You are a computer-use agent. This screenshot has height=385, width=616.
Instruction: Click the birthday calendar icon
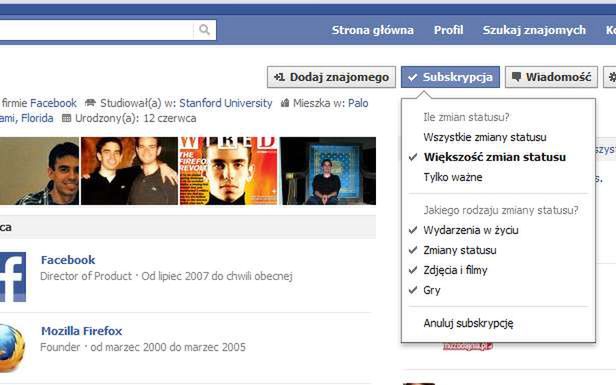pyautogui.click(x=67, y=118)
